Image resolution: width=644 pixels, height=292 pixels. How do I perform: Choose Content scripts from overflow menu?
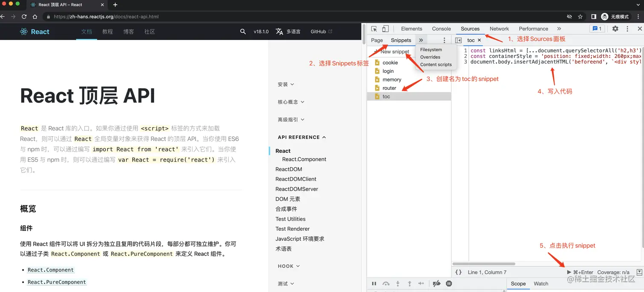pyautogui.click(x=436, y=65)
